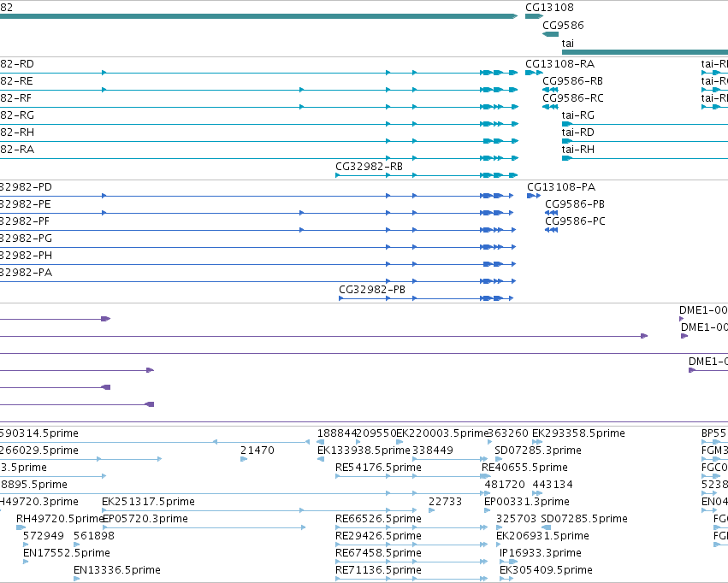This screenshot has width=728, height=583.
Task: Select the 82-RG transcript label
Action: tap(17, 115)
